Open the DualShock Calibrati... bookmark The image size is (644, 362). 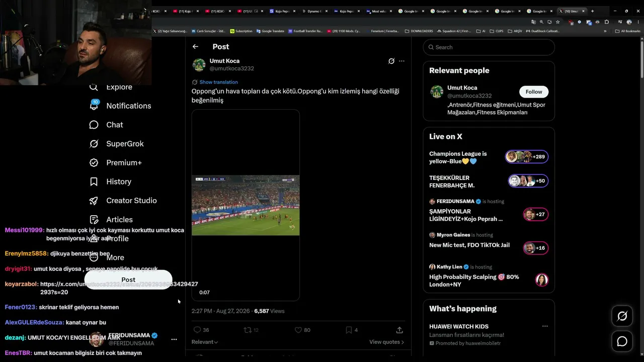[x=542, y=31]
